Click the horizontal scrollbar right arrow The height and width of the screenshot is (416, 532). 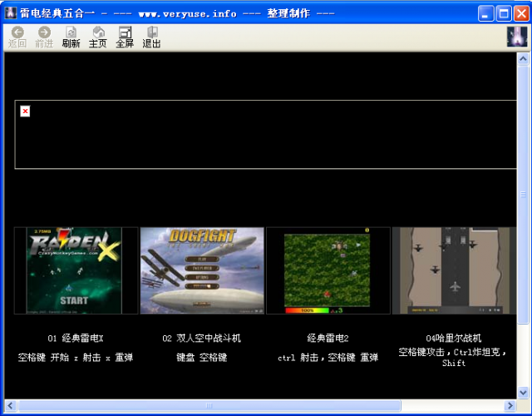pos(510,405)
